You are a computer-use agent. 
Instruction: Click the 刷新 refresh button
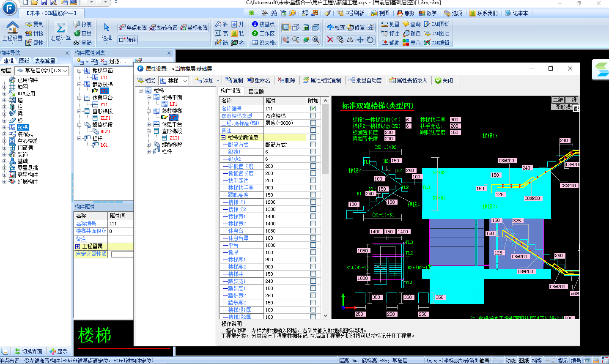point(355,13)
